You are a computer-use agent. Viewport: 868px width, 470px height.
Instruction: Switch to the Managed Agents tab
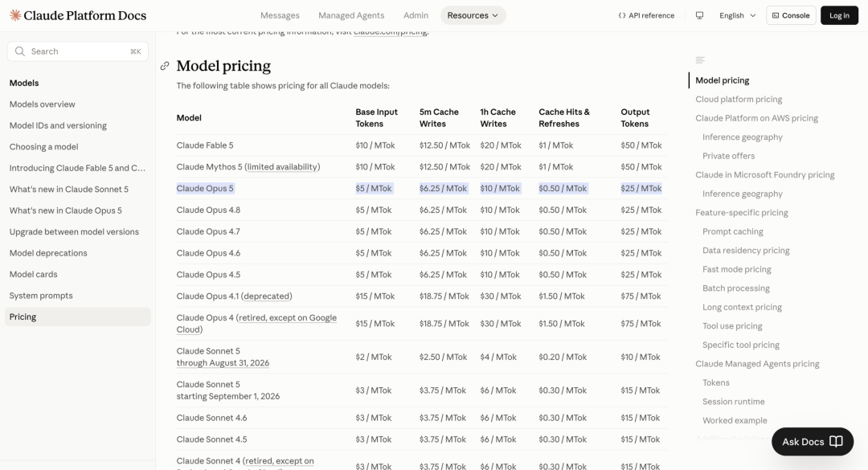pyautogui.click(x=351, y=15)
